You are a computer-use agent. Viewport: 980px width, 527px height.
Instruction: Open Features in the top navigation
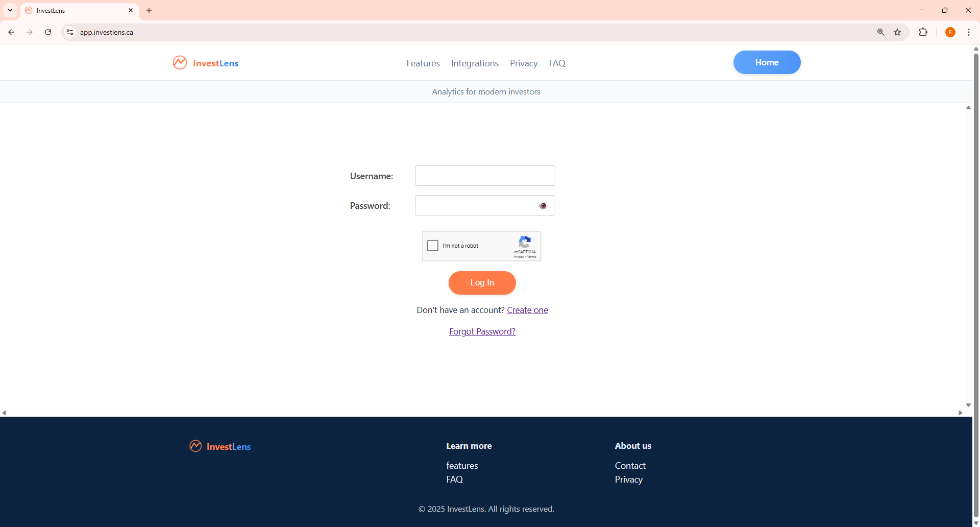423,63
